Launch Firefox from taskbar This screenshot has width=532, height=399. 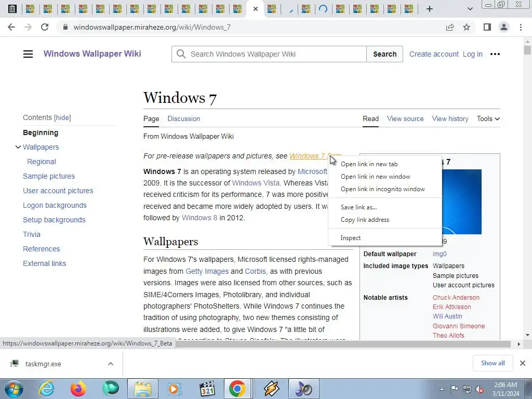pyautogui.click(x=78, y=389)
